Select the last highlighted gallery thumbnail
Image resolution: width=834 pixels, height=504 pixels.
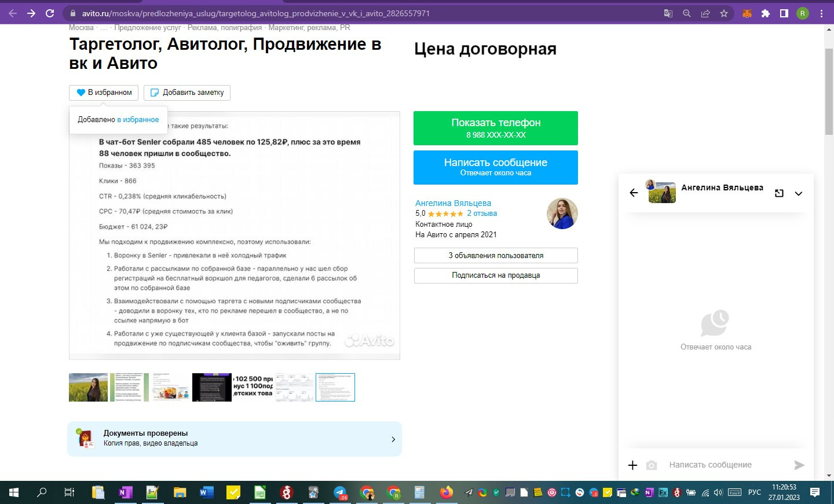[335, 388]
